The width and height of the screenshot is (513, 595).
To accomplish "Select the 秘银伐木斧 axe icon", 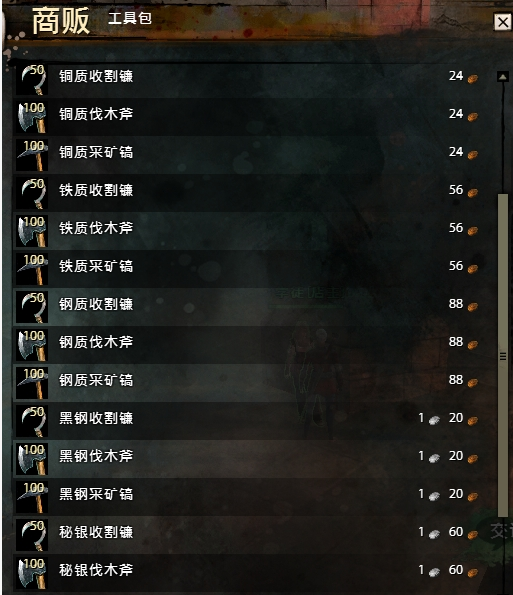I will 32,573.
